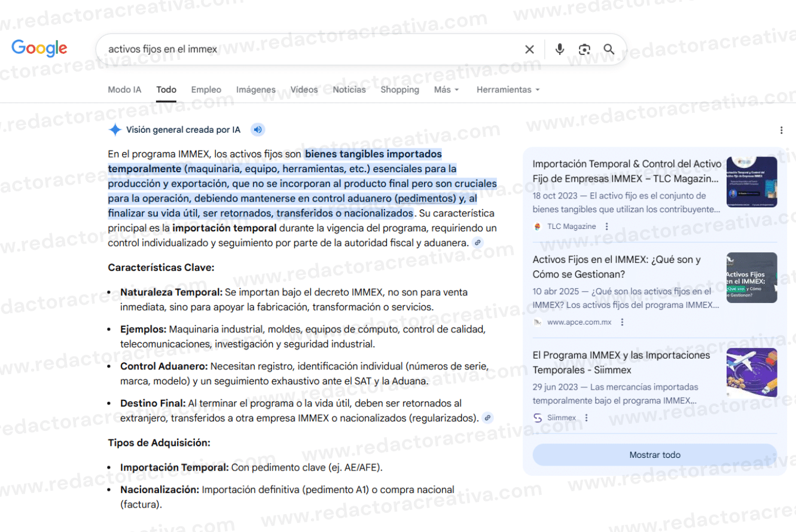Select the '10 abr 2025' result snippet
The image size is (796, 532).
627,298
